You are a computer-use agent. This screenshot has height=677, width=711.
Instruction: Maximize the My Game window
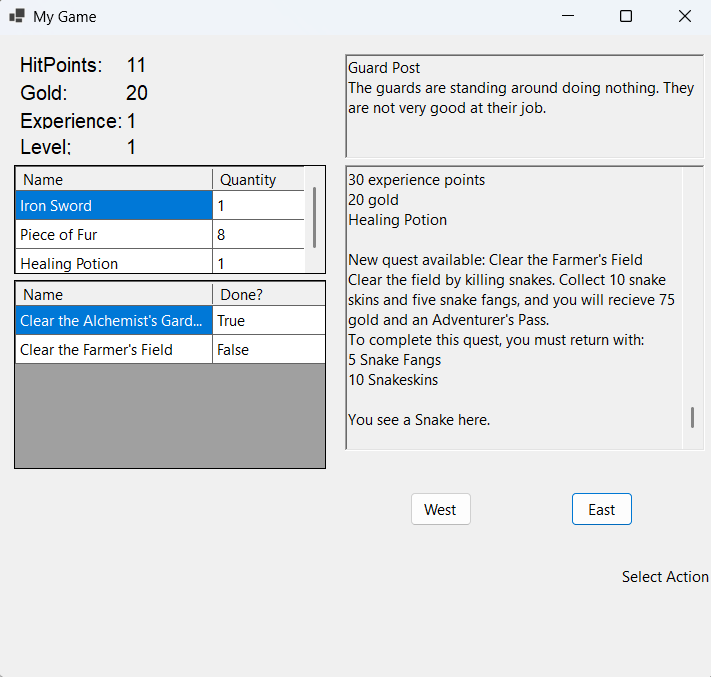pos(626,16)
